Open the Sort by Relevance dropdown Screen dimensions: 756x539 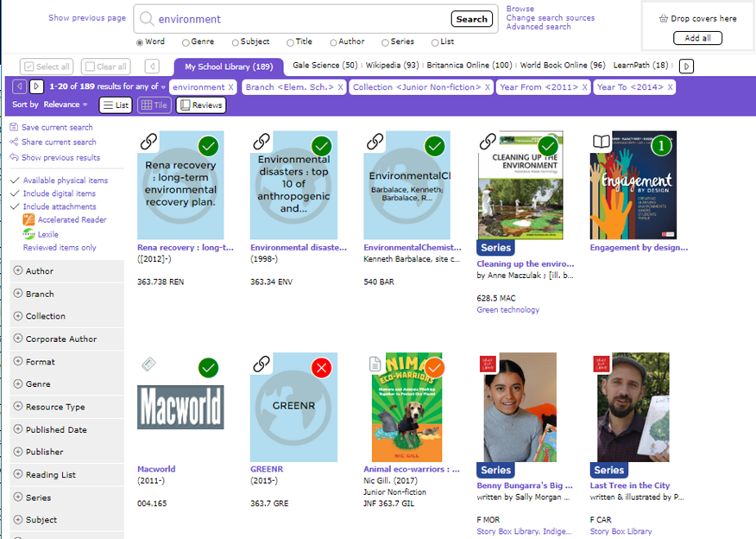pyautogui.click(x=65, y=105)
